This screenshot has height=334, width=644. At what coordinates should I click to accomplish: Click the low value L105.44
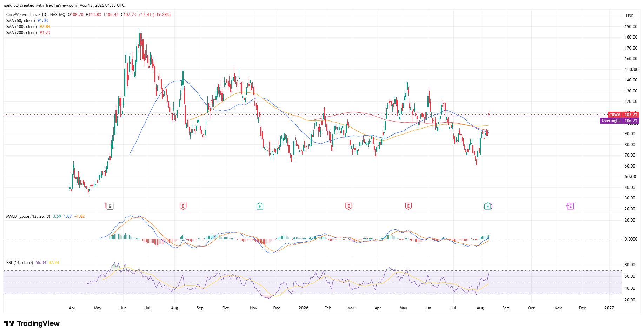pyautogui.click(x=111, y=15)
